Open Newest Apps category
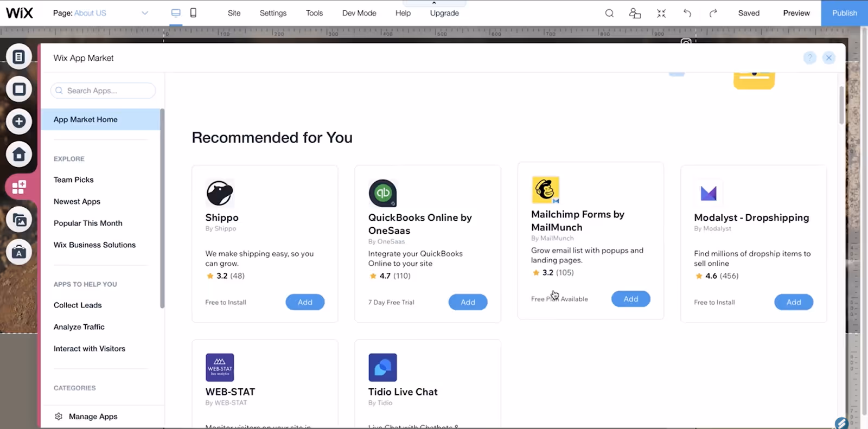 [77, 201]
